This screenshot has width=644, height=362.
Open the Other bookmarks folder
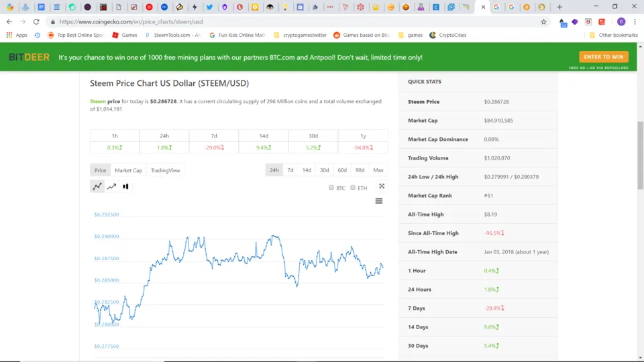click(614, 36)
